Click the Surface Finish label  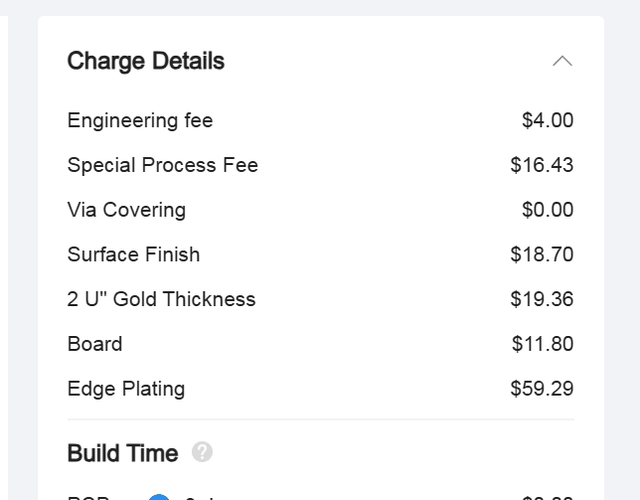(133, 254)
